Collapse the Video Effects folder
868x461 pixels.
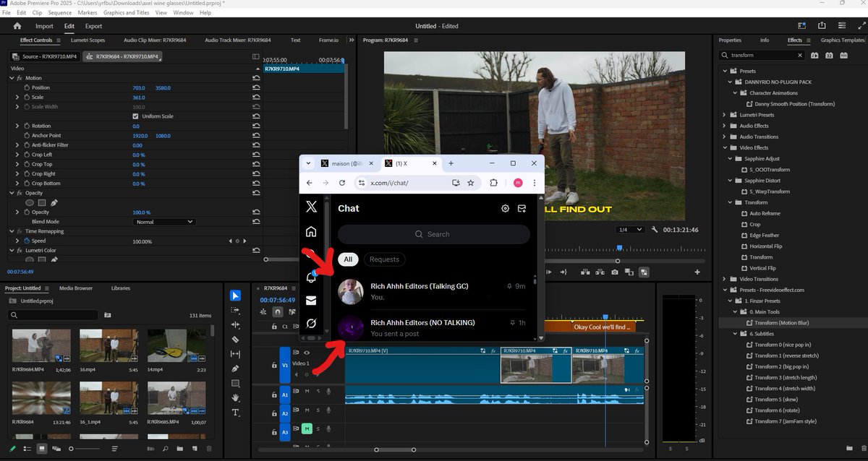coord(725,147)
